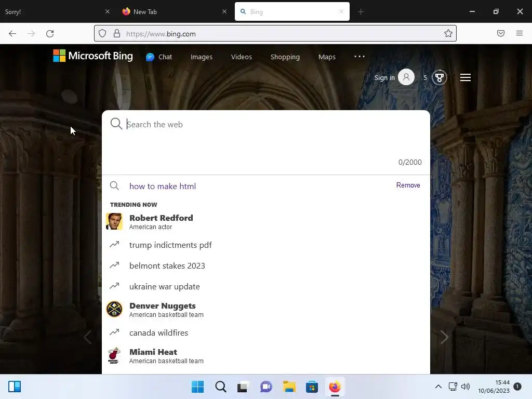Image resolution: width=532 pixels, height=399 pixels.
Task: Open File Explorer from taskbar
Action: click(x=289, y=387)
